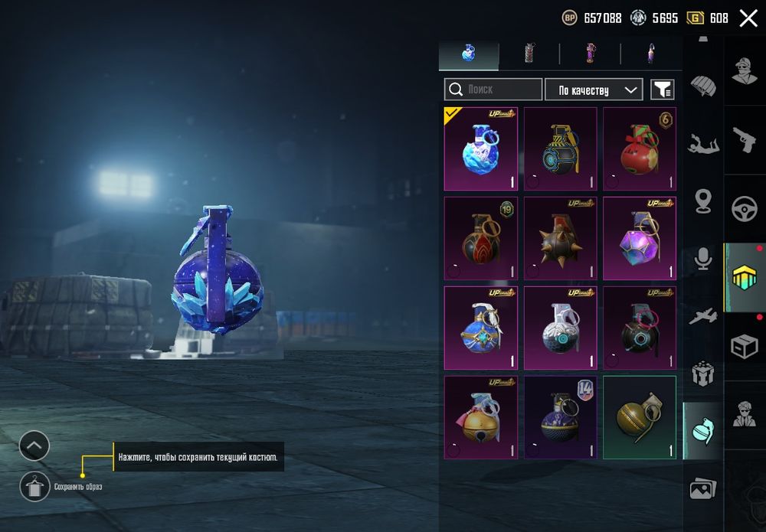Open the gallery images icon

click(x=703, y=489)
